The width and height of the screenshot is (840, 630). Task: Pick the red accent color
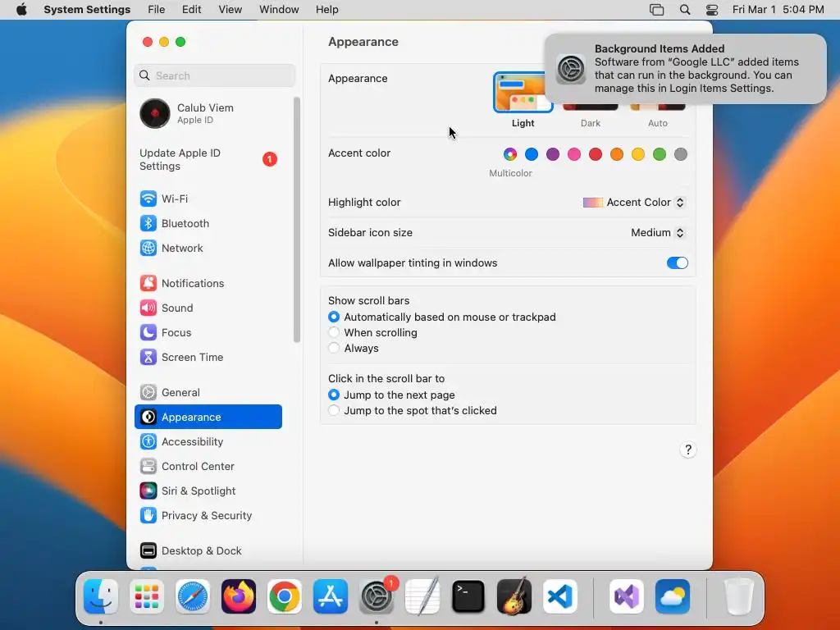click(x=596, y=155)
